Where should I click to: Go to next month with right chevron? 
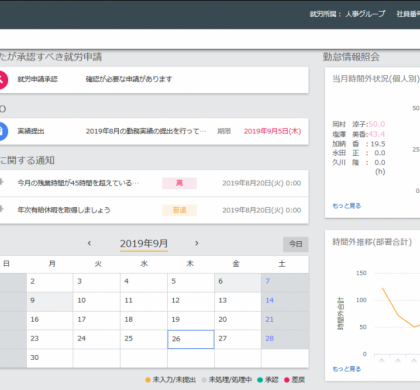(197, 243)
